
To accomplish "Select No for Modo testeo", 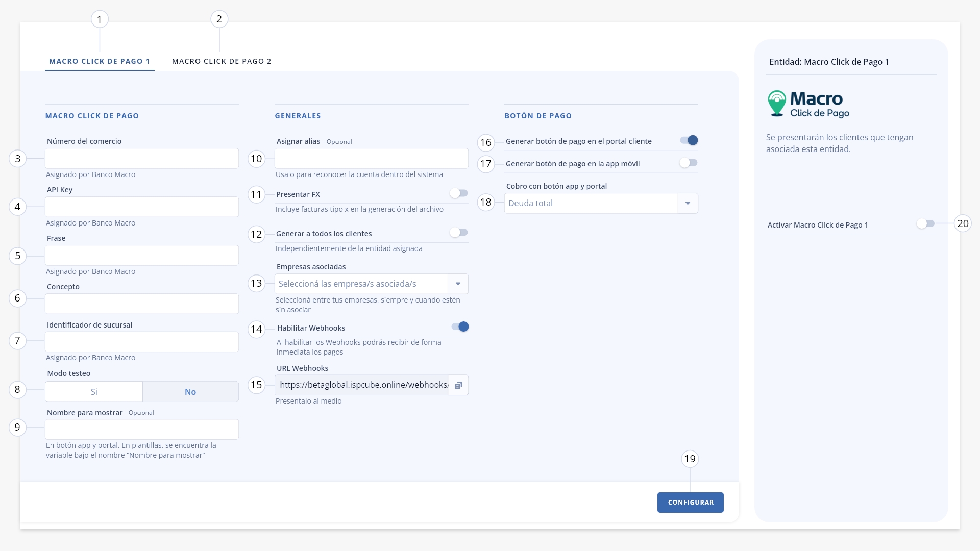I will tap(190, 392).
